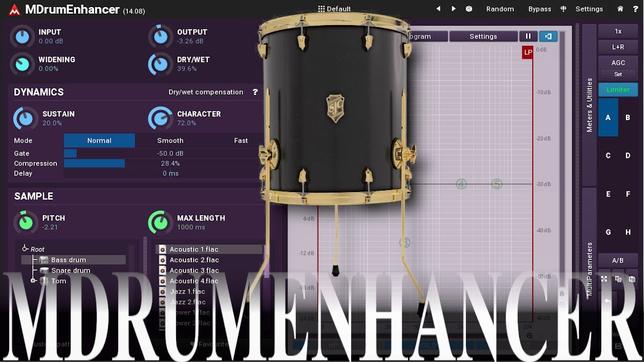The width and height of the screenshot is (644, 362).
Task: Switch to preset slot A
Action: coord(608,118)
